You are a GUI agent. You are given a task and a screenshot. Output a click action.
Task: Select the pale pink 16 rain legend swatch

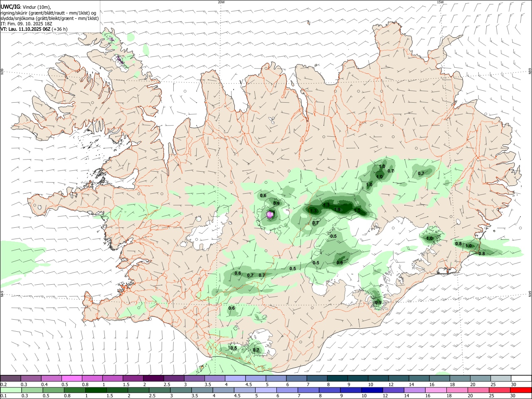pyautogui.click(x=436, y=390)
